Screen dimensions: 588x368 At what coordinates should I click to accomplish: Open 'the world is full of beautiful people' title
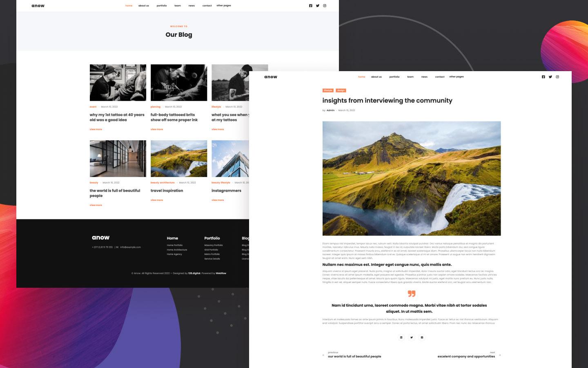[115, 193]
